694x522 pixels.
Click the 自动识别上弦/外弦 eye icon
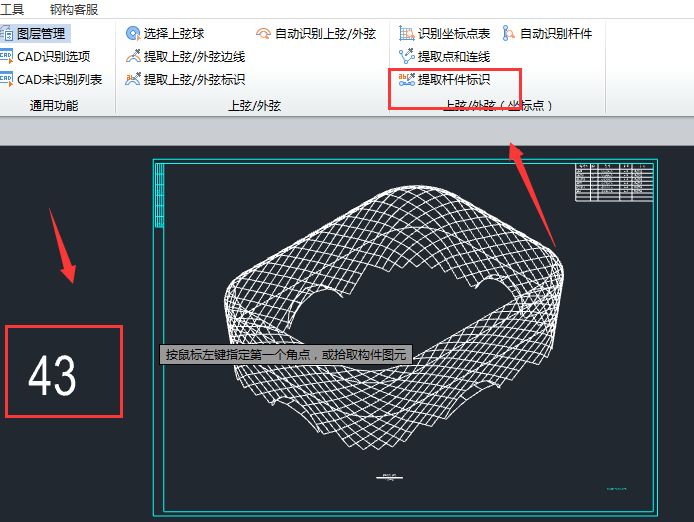coord(263,33)
